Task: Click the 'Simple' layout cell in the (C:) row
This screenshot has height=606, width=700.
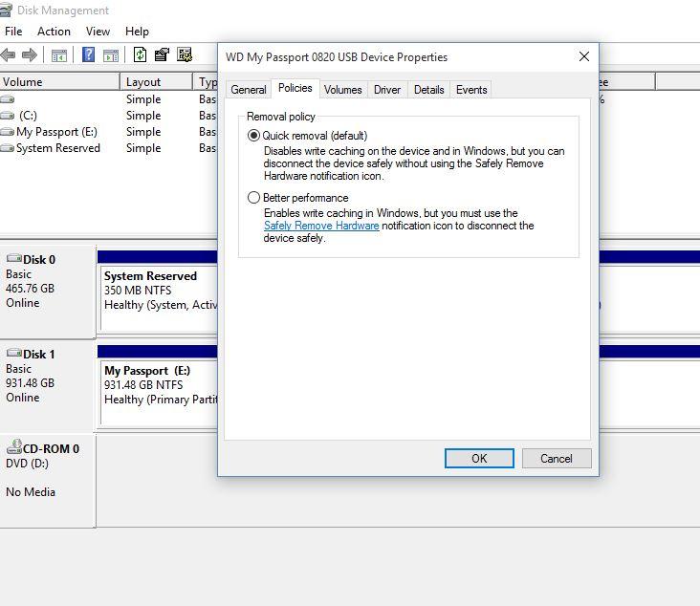Action: click(x=143, y=116)
